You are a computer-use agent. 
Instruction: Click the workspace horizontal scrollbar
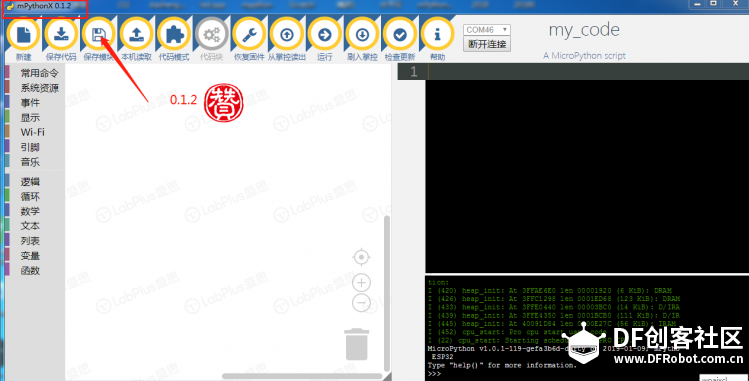tap(302, 376)
